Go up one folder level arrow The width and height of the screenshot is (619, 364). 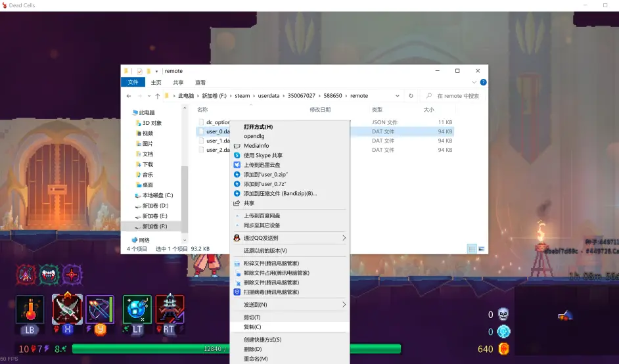[157, 96]
